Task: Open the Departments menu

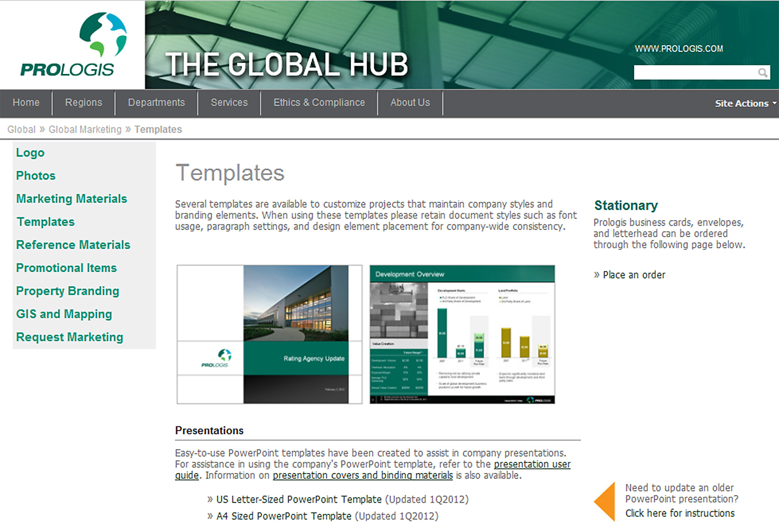Action: click(x=156, y=102)
